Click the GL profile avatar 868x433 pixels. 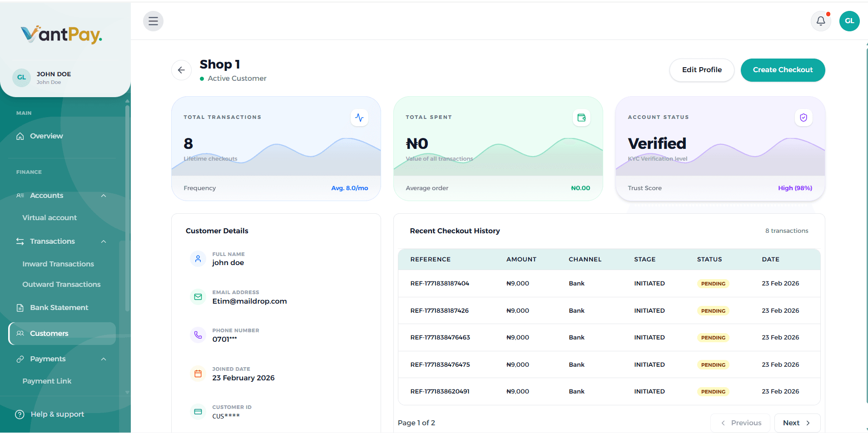pos(849,21)
